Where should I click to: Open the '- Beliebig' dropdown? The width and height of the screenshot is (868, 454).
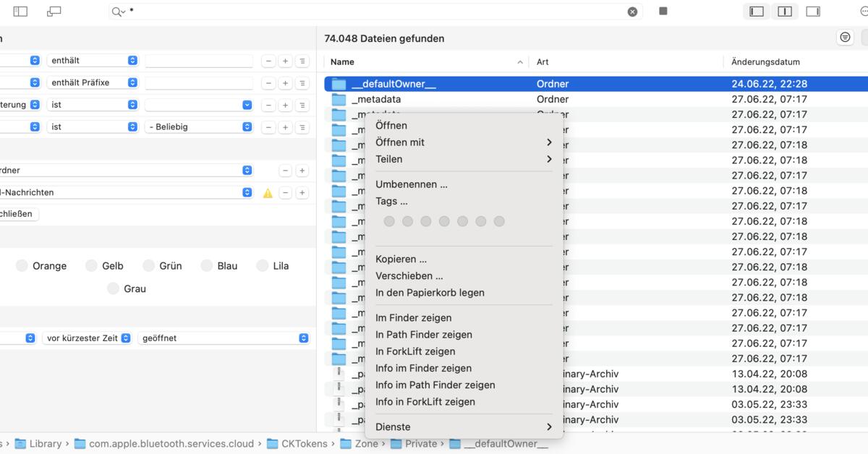(199, 127)
